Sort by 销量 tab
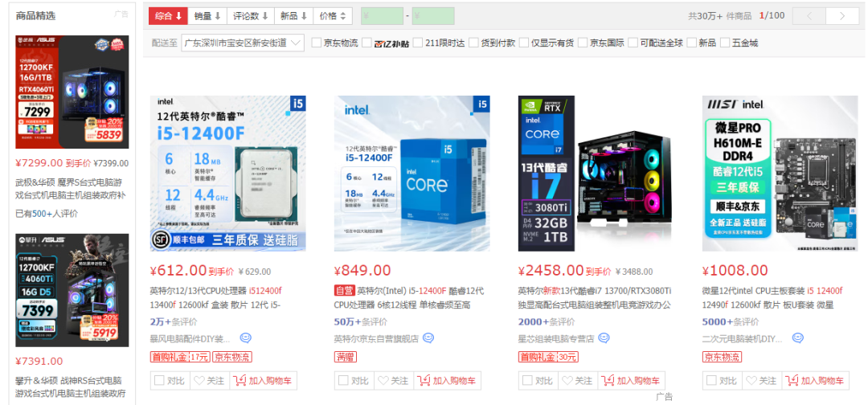 (x=207, y=16)
